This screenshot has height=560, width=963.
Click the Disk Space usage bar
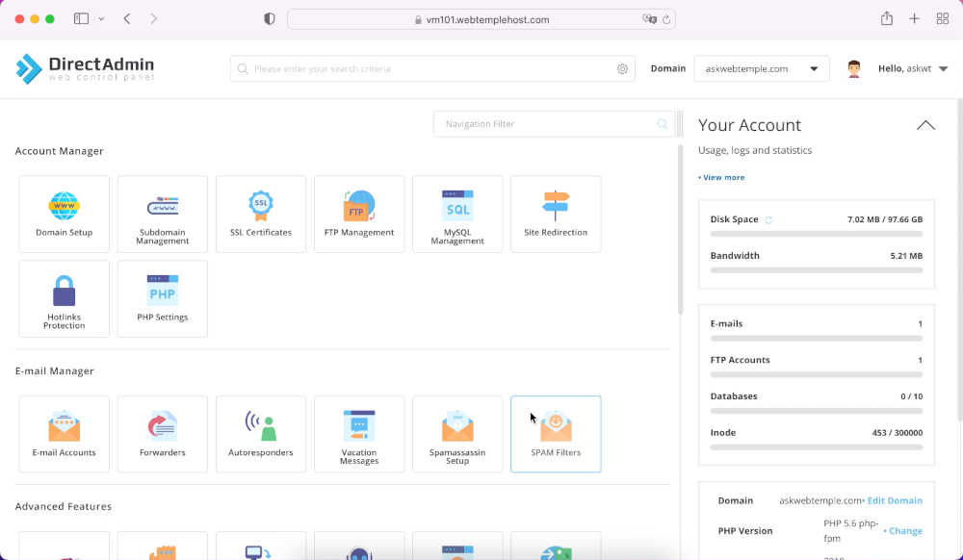[817, 234]
